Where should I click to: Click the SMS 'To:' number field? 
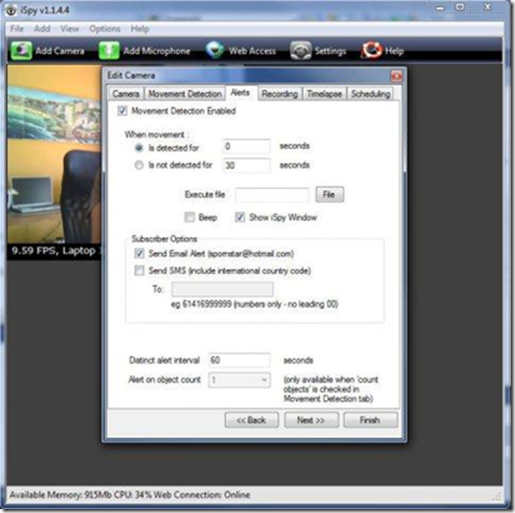[222, 289]
